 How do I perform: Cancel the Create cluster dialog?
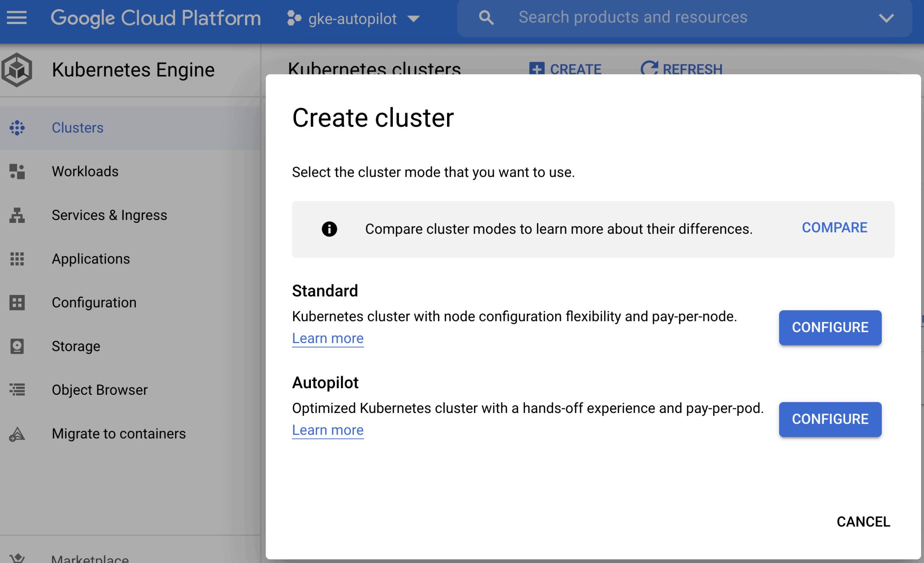pyautogui.click(x=863, y=522)
